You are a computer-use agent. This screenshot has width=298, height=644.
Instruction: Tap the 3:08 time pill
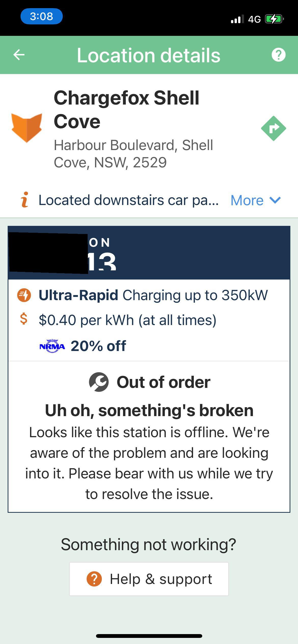[42, 17]
